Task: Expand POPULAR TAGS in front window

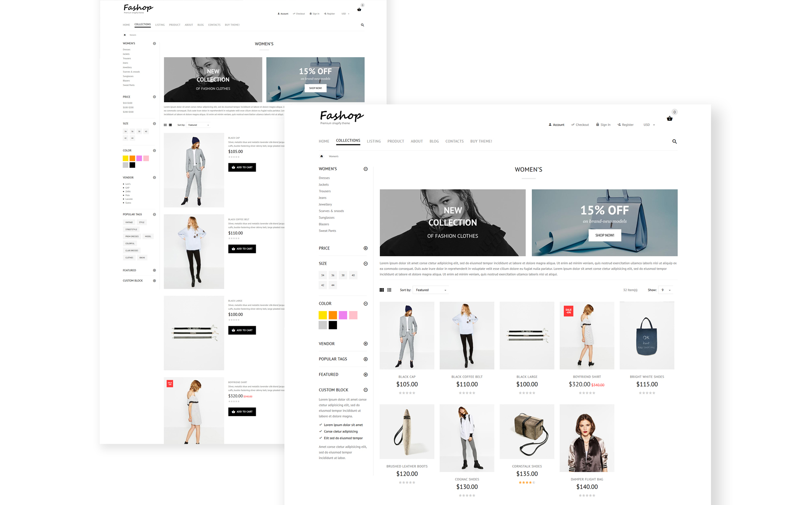Action: (365, 359)
